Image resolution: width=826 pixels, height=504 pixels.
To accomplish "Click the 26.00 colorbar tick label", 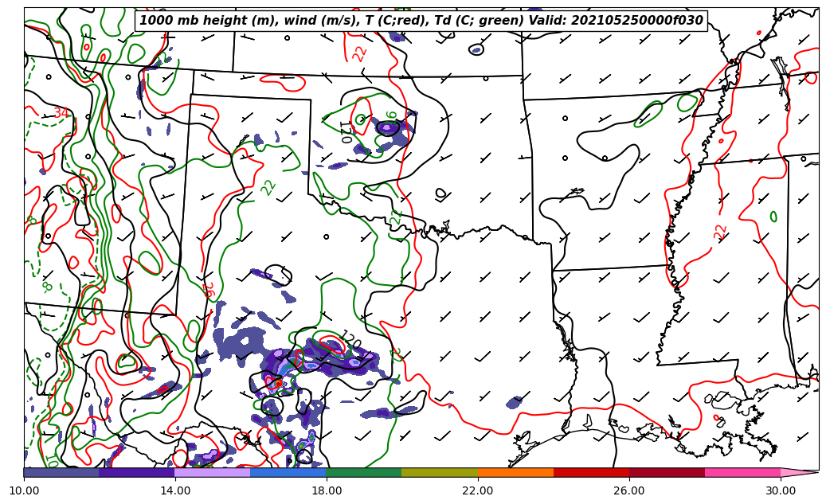I will point(629,490).
